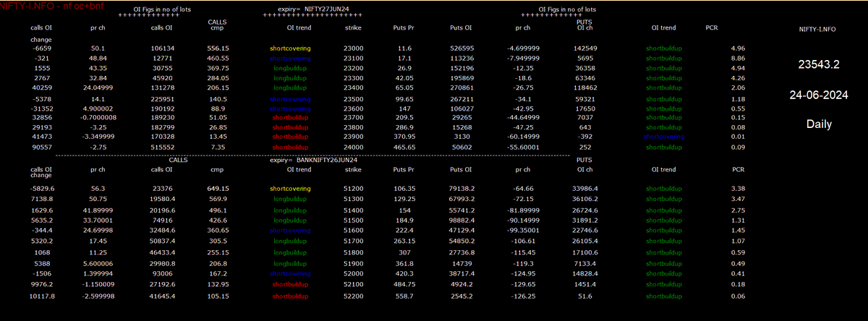Click the green puts shortbuildup trend at strike 51800
The width and height of the screenshot is (868, 321).
point(665,253)
